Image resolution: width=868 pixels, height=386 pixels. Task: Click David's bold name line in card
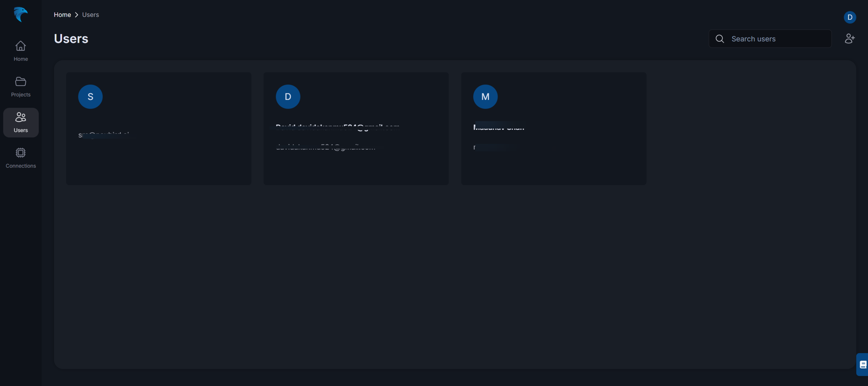click(x=337, y=127)
